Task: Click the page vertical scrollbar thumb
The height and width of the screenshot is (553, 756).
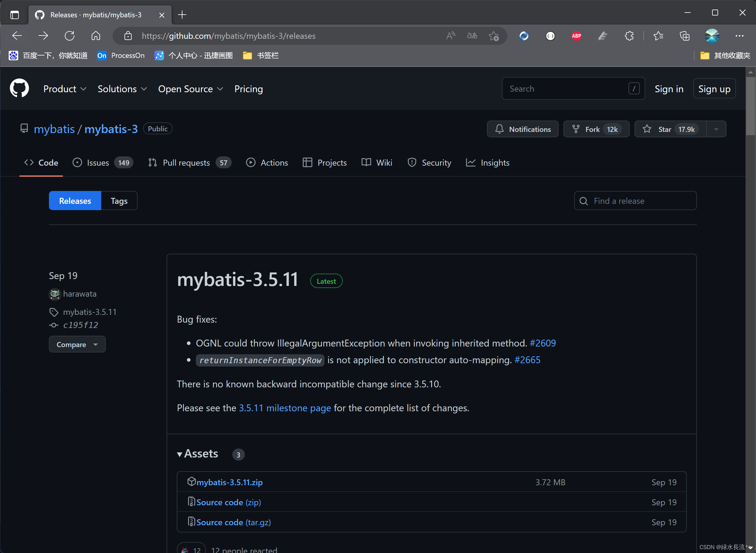Action: pos(750,107)
